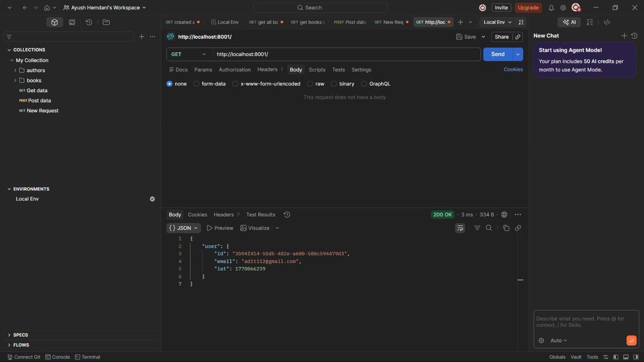Open the Cookies link

pos(513,69)
